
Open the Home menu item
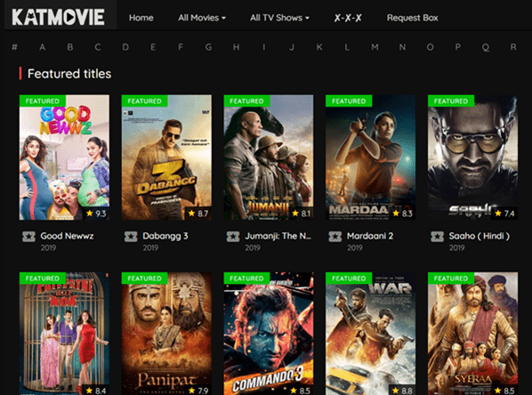(x=141, y=18)
